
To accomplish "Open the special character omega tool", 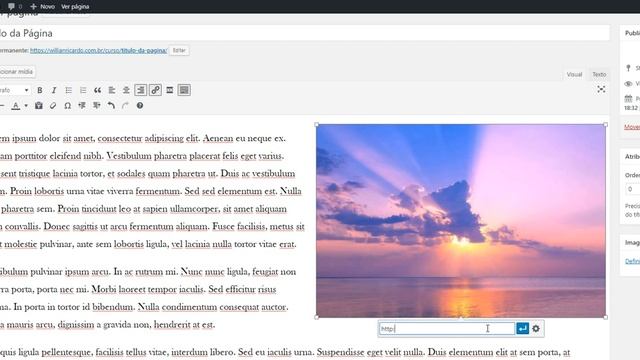I will click(x=68, y=106).
